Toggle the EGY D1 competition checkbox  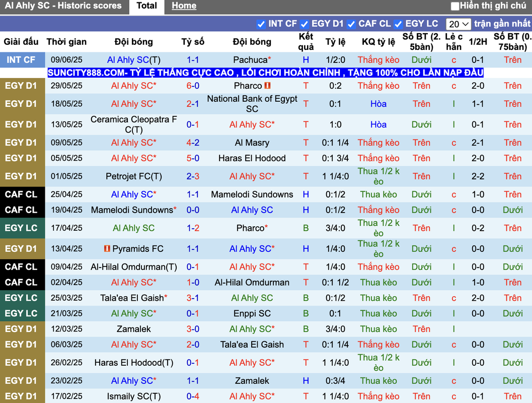click(305, 24)
